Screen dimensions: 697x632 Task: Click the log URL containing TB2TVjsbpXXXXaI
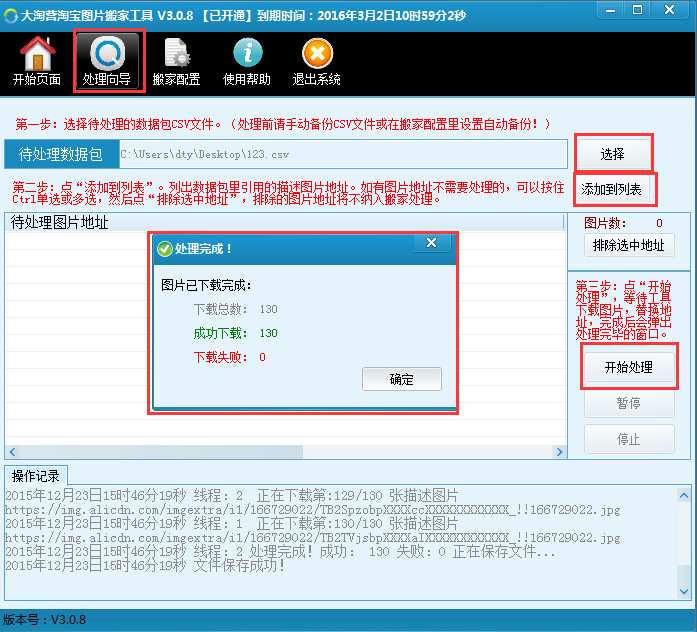point(312,538)
